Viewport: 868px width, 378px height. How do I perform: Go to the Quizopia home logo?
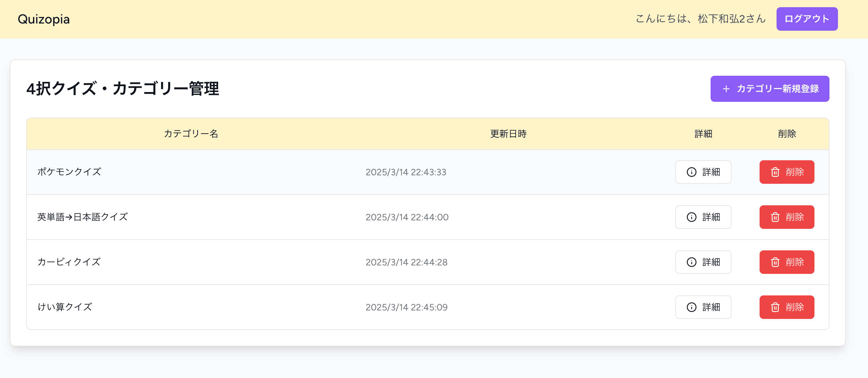[44, 19]
